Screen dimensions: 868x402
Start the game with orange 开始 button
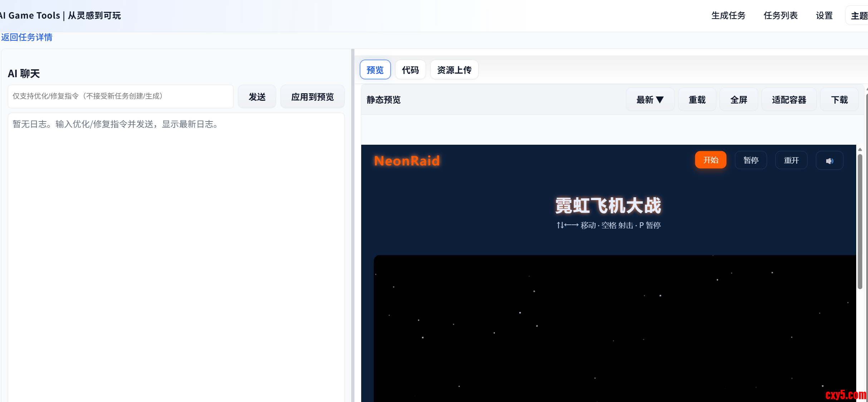click(x=710, y=160)
